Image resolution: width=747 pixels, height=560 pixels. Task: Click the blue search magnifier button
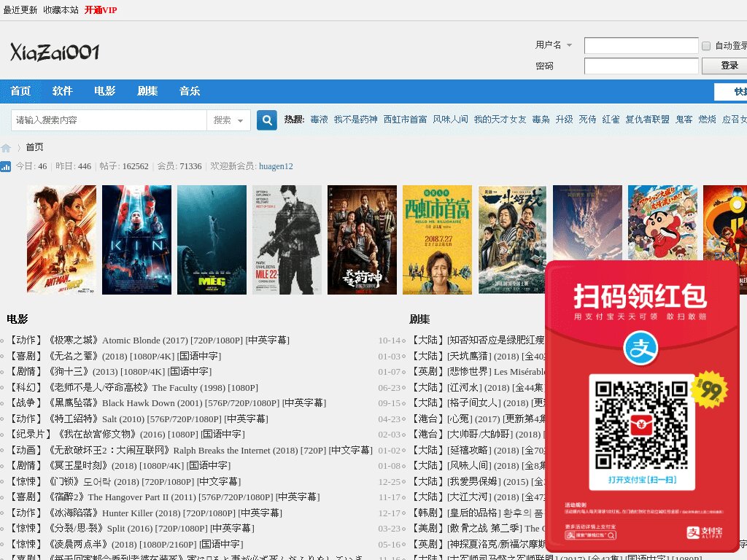[267, 120]
